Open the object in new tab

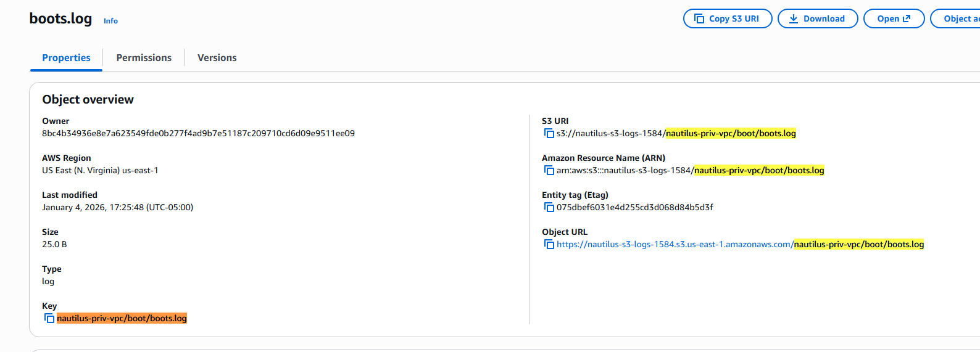tap(894, 18)
